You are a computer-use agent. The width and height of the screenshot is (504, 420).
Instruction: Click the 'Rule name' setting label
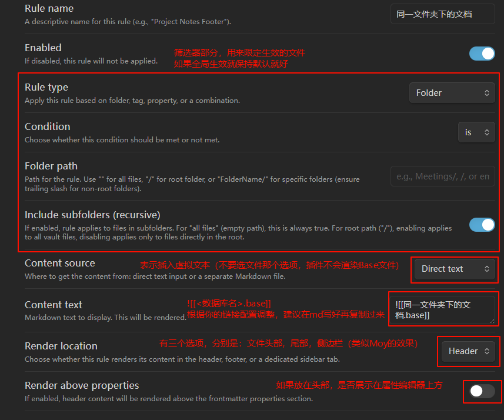tap(49, 8)
